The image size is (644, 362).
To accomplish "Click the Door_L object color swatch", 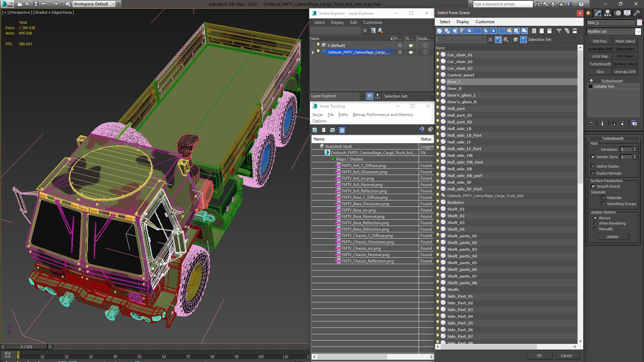I will pos(639,22).
